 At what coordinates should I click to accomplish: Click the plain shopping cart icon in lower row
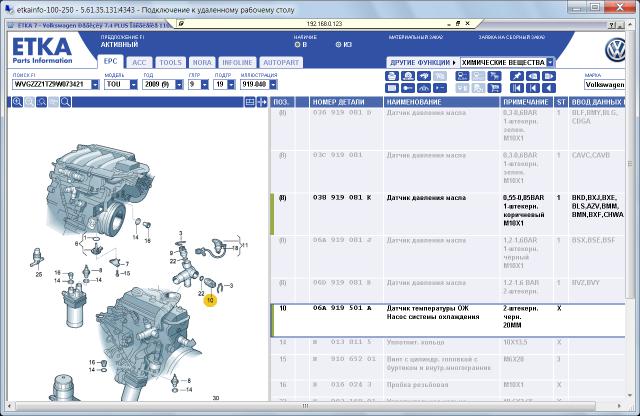pyautogui.click(x=494, y=88)
